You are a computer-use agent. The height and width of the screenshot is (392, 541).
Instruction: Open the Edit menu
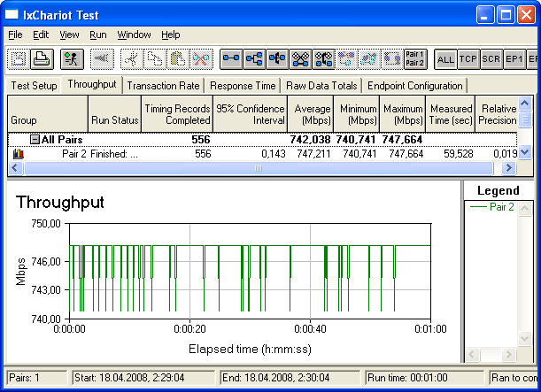pyautogui.click(x=41, y=35)
